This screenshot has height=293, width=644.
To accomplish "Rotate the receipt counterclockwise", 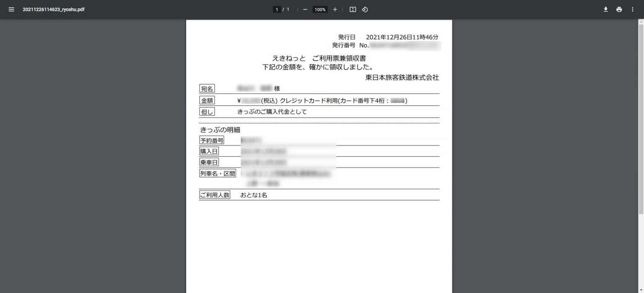I will coord(364,9).
